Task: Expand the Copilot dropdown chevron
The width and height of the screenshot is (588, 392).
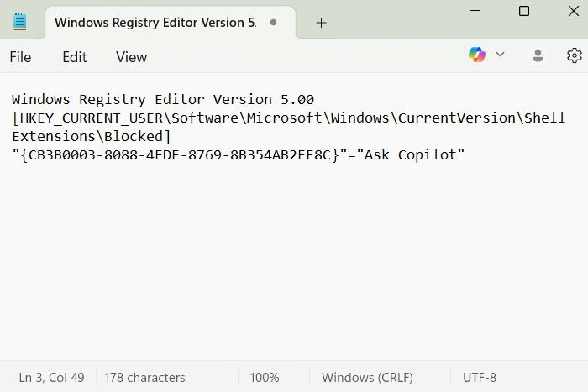Action: pyautogui.click(x=501, y=55)
